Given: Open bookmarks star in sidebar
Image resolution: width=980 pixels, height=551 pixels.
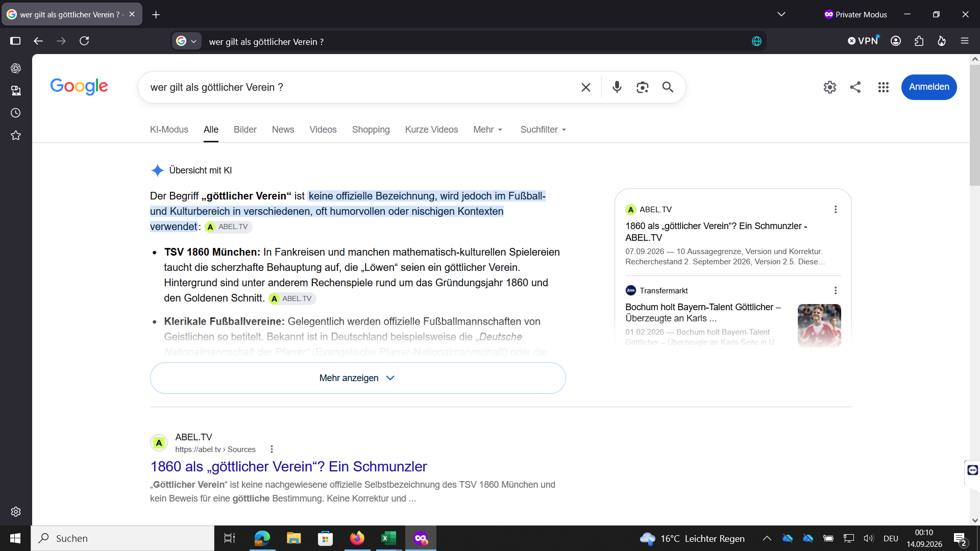Looking at the screenshot, I should (x=16, y=135).
